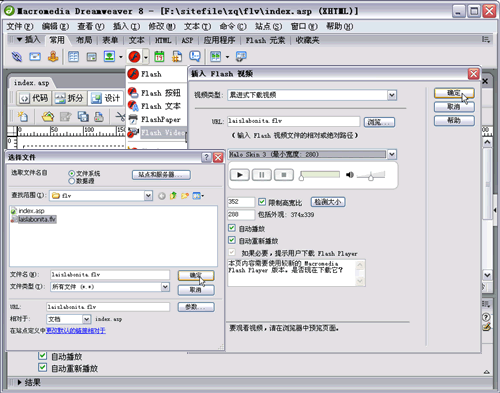Viewport: 500px width, 393px height.
Task: Click the help question mark in file dialog
Action: (206, 157)
